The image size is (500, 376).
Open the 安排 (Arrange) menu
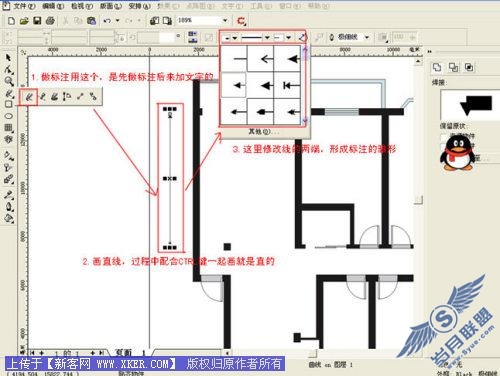139,6
